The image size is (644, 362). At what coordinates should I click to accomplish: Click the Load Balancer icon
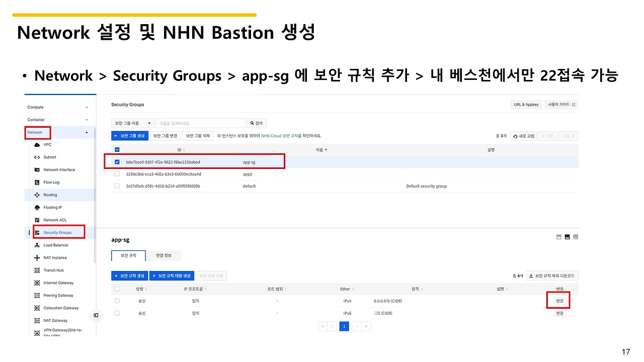tap(37, 245)
